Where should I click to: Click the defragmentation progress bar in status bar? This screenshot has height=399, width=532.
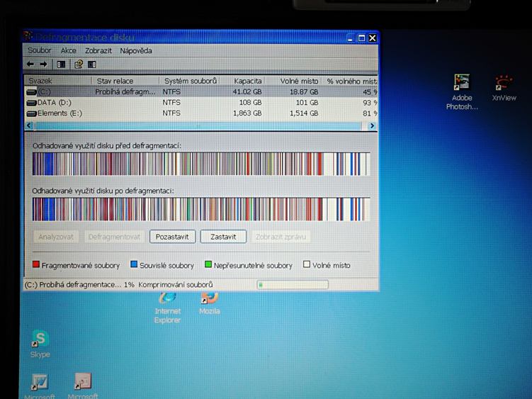pos(292,285)
